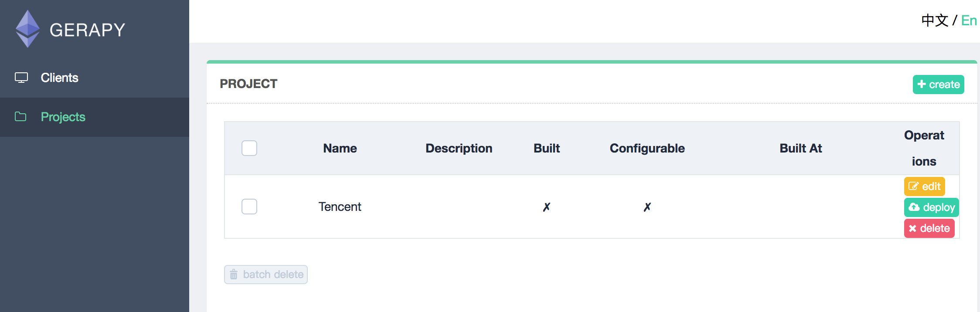Deploy the Tencent project
980x312 pixels.
tap(931, 207)
